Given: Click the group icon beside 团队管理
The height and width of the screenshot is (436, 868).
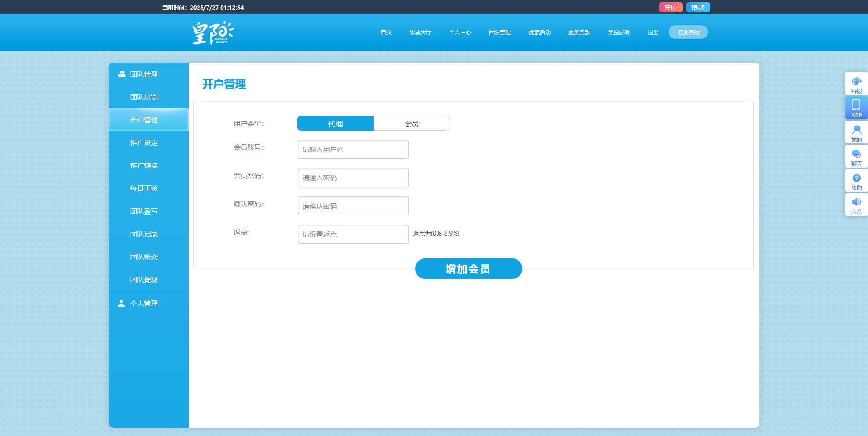Looking at the screenshot, I should click(122, 74).
